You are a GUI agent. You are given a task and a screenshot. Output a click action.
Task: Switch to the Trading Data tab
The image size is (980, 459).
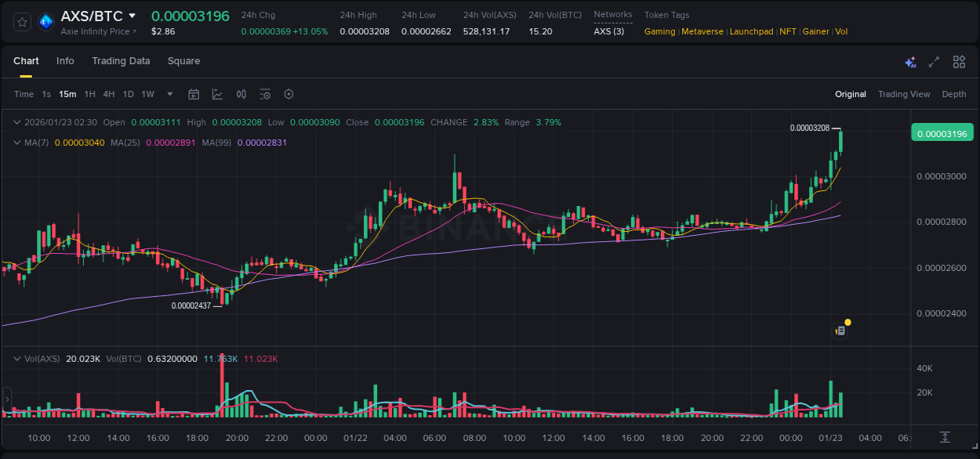pos(121,61)
